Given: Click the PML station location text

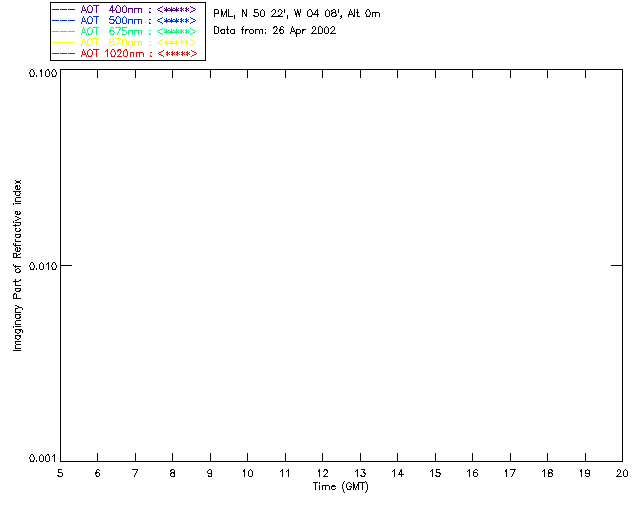Looking at the screenshot, I should coord(297,14).
